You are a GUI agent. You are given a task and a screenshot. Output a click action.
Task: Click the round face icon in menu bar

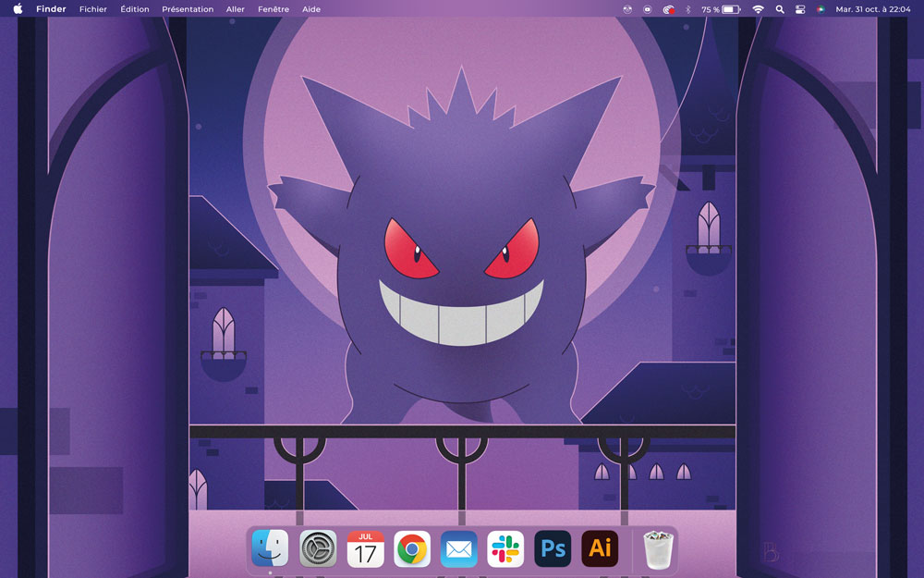tap(627, 9)
